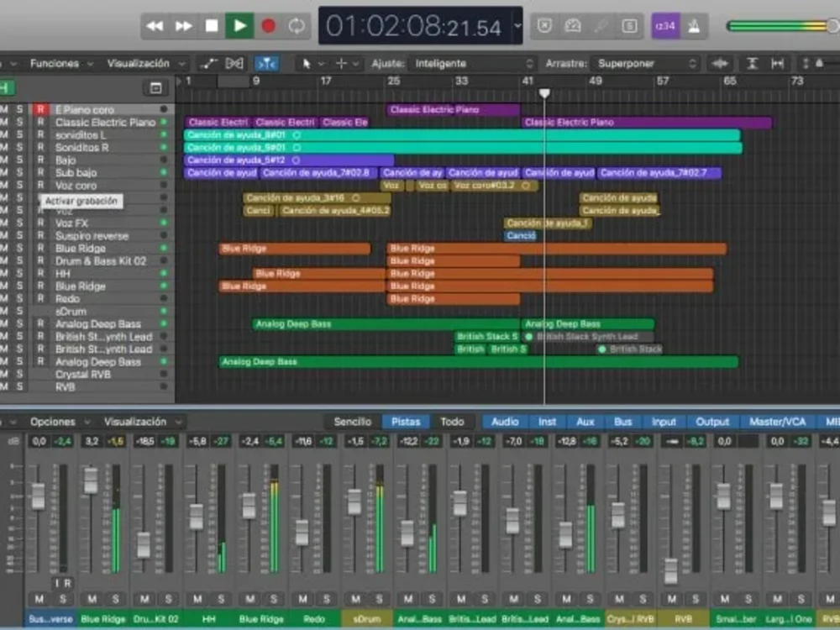840x630 pixels.
Task: Toggle the purple 1234 count-in button
Action: click(x=665, y=26)
